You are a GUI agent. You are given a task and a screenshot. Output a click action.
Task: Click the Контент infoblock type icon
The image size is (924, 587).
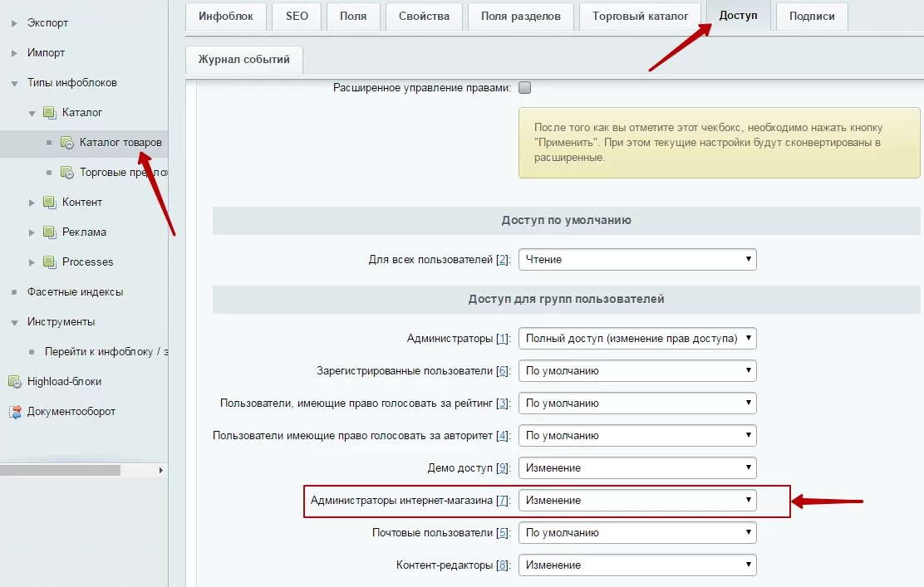pyautogui.click(x=50, y=202)
